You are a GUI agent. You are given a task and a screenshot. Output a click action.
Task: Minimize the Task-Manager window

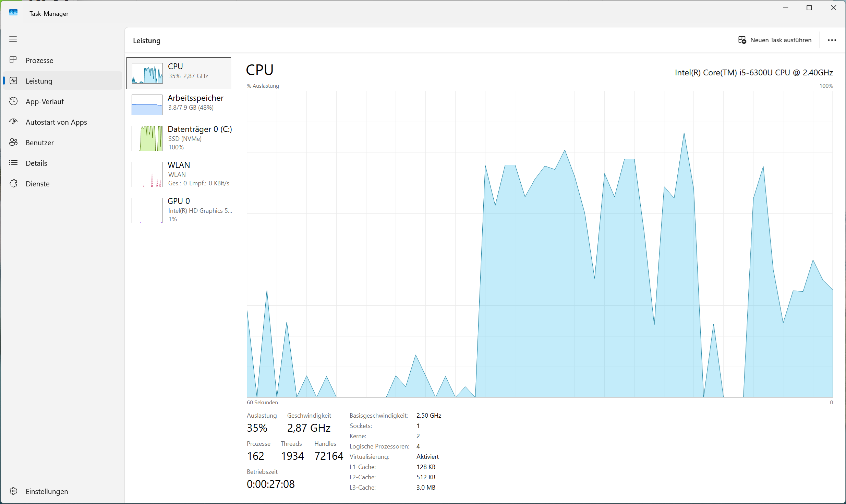coord(785,8)
